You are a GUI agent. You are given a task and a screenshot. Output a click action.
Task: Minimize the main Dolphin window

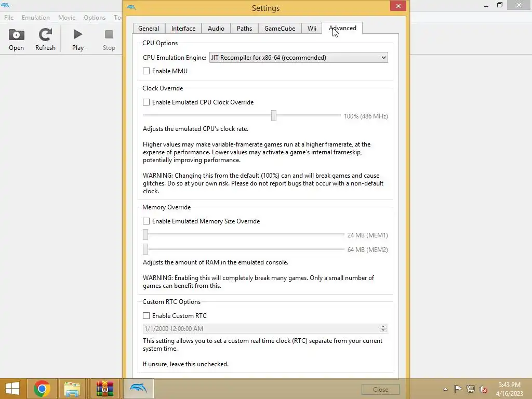tap(486, 5)
